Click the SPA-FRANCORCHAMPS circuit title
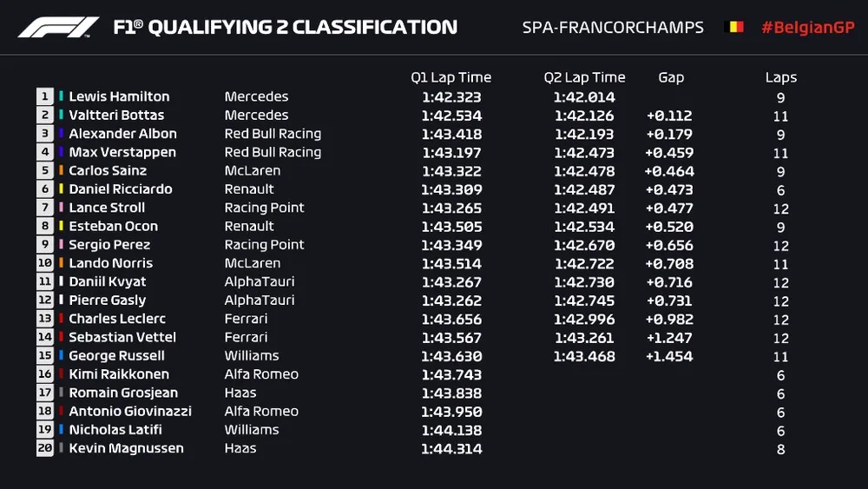The height and width of the screenshot is (489, 868). pyautogui.click(x=613, y=27)
